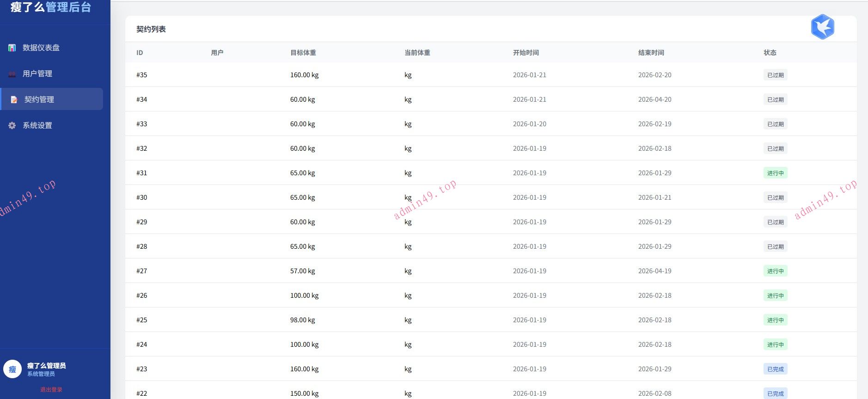
Task: Select 系统设置 in sidebar
Action: pyautogui.click(x=37, y=125)
